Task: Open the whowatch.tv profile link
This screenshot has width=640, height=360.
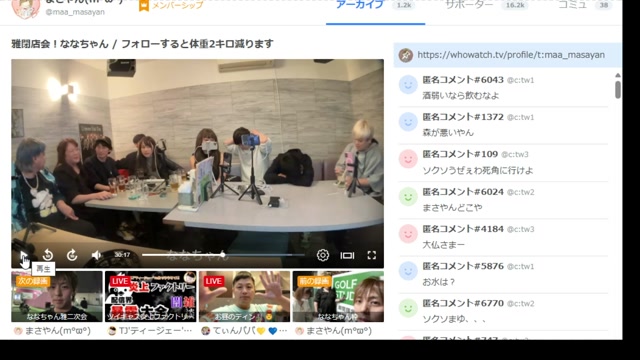Action: [x=511, y=55]
